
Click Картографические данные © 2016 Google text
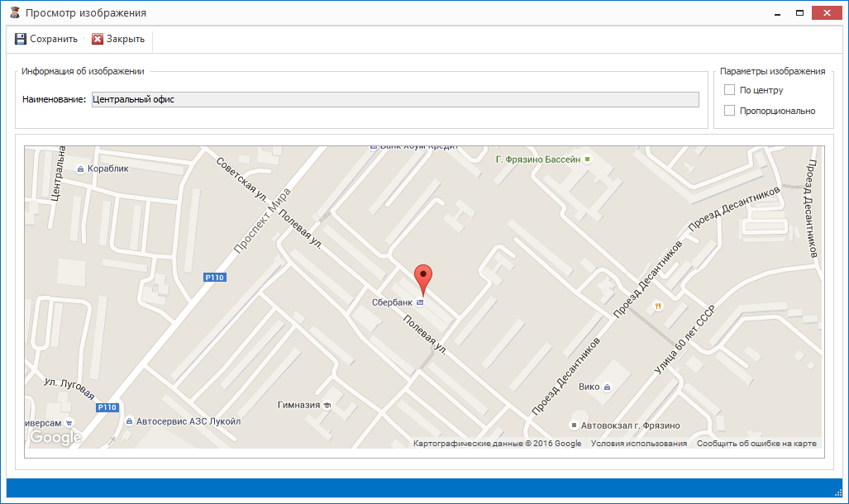(497, 444)
